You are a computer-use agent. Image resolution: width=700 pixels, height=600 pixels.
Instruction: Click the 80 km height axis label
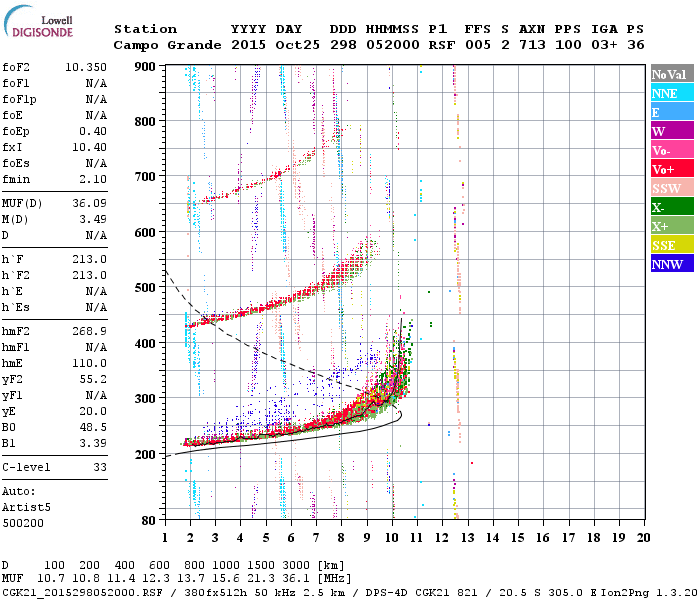(148, 520)
